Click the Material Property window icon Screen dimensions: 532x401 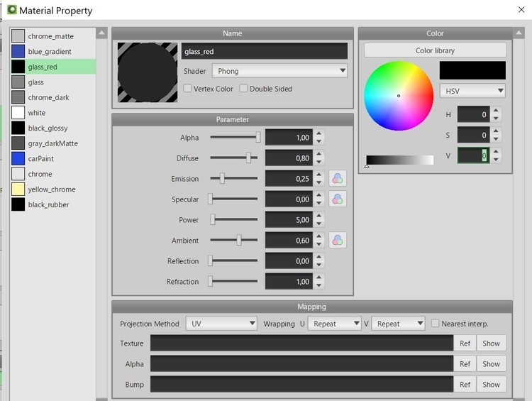coord(12,9)
